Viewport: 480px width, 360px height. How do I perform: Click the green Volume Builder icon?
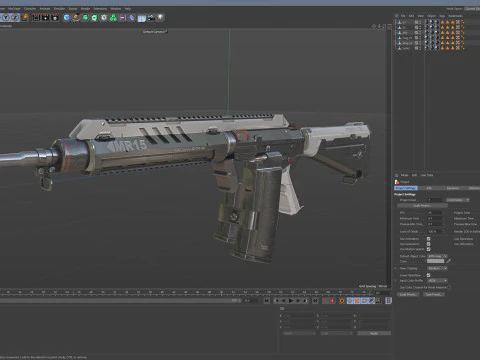tap(113, 17)
